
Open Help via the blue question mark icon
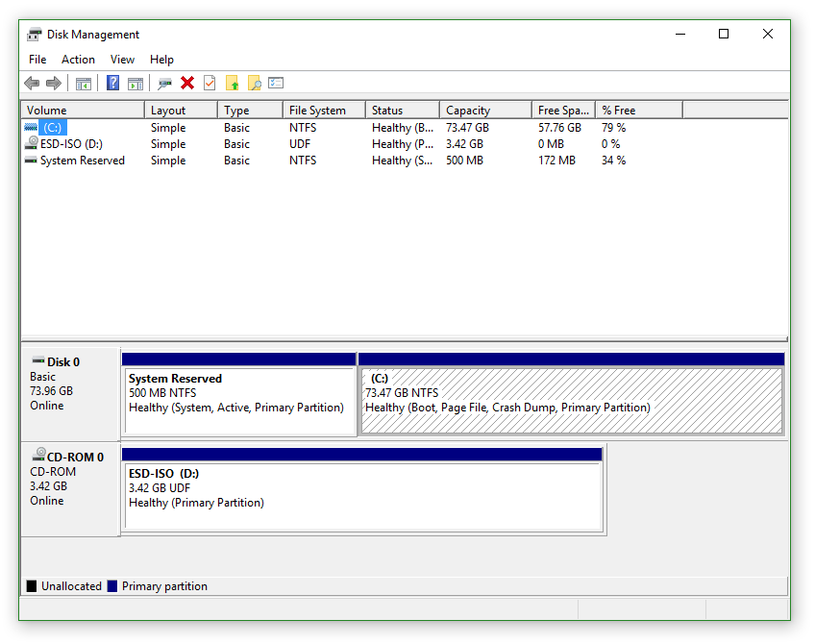(x=112, y=84)
